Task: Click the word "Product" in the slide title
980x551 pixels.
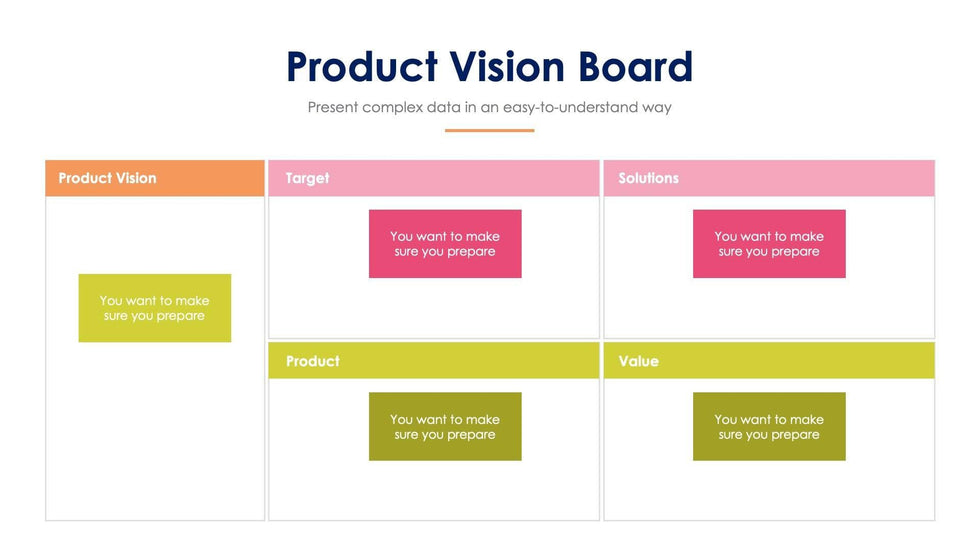Action: pyautogui.click(x=362, y=67)
